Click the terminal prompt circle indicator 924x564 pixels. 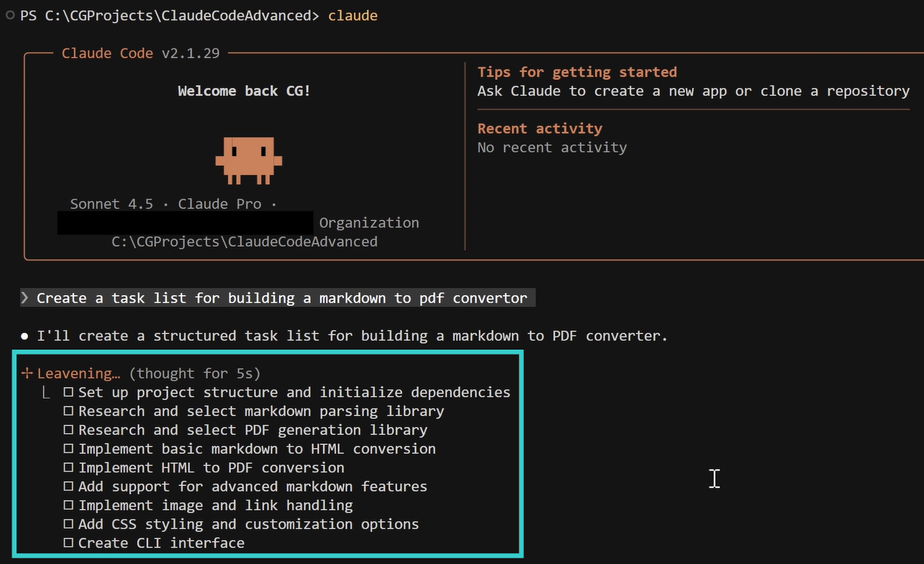9,15
